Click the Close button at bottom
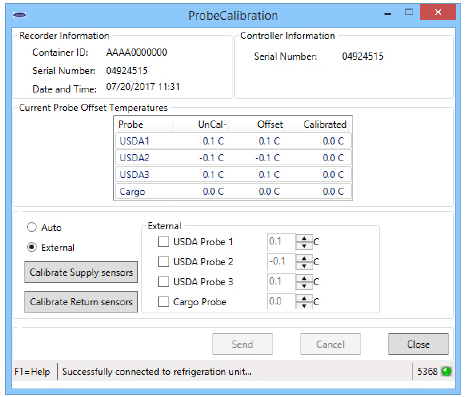466x397 pixels. pos(418,344)
